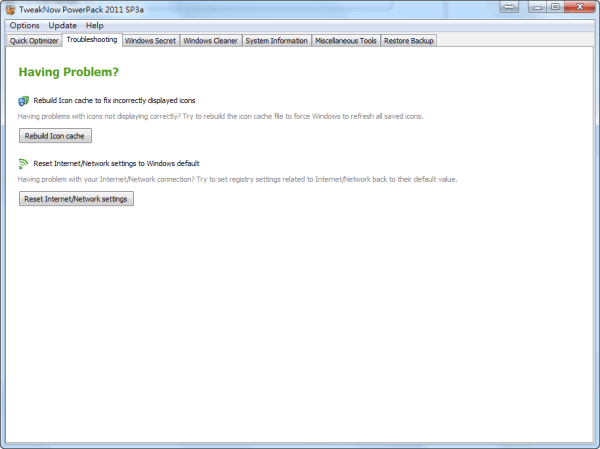Go to the Windows Secret tab
Viewport: 600px width, 449px height.
pos(150,41)
